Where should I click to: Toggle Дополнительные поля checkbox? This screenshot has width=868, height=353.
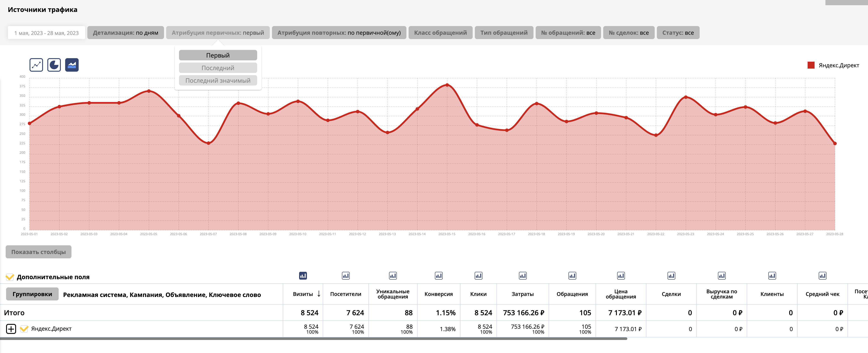10,277
